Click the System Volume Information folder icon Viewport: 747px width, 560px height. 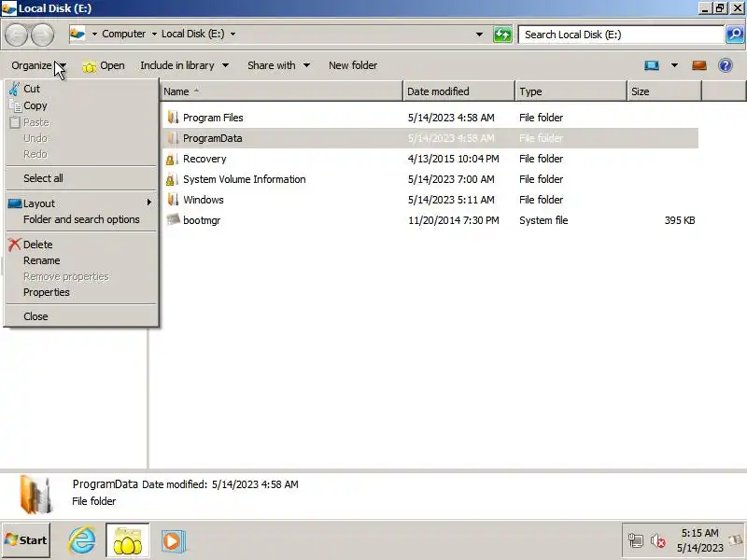coord(172,179)
